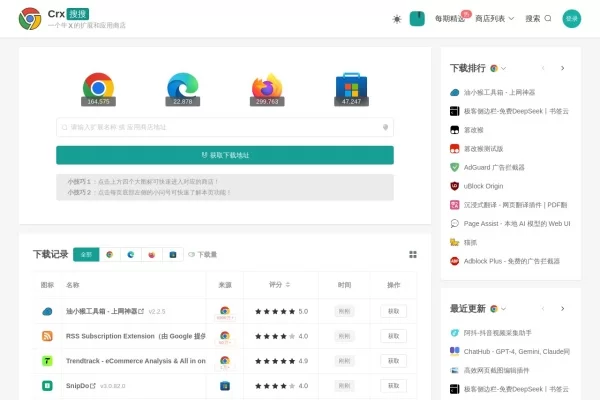
Task: Switch to grid view with four-squares icon
Action: pos(412,255)
